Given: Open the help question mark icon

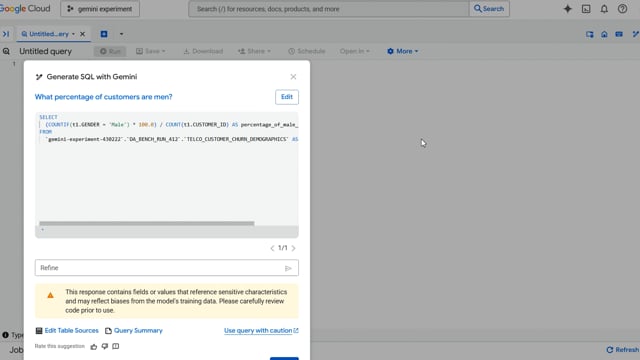Looking at the screenshot, I should (622, 9).
